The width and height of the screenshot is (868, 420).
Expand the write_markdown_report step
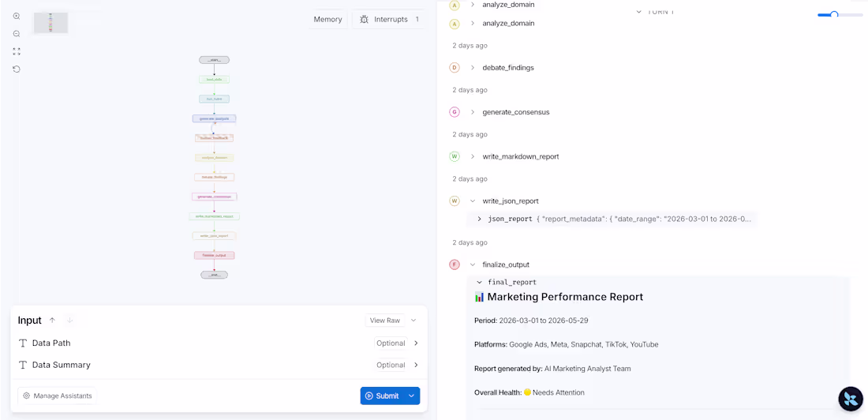(472, 157)
